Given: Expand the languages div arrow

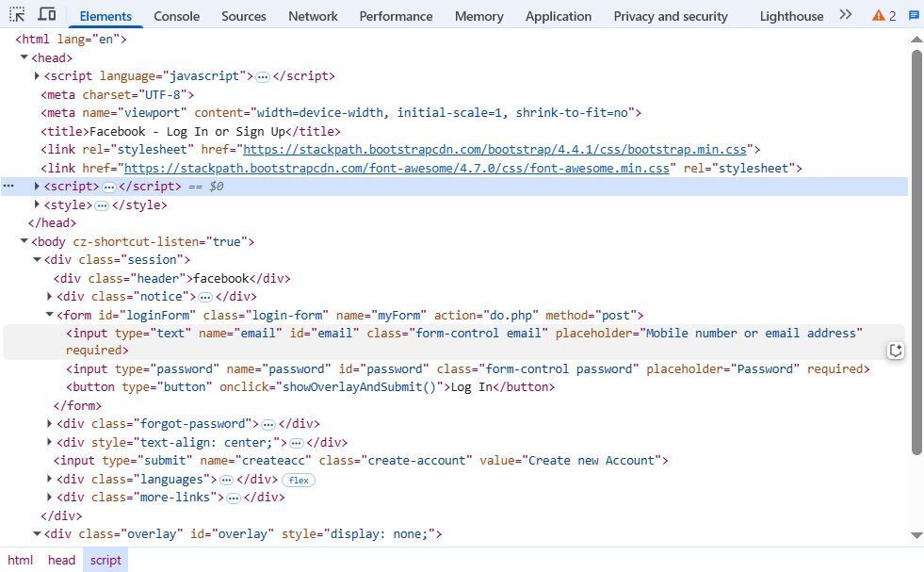Looking at the screenshot, I should point(50,479).
